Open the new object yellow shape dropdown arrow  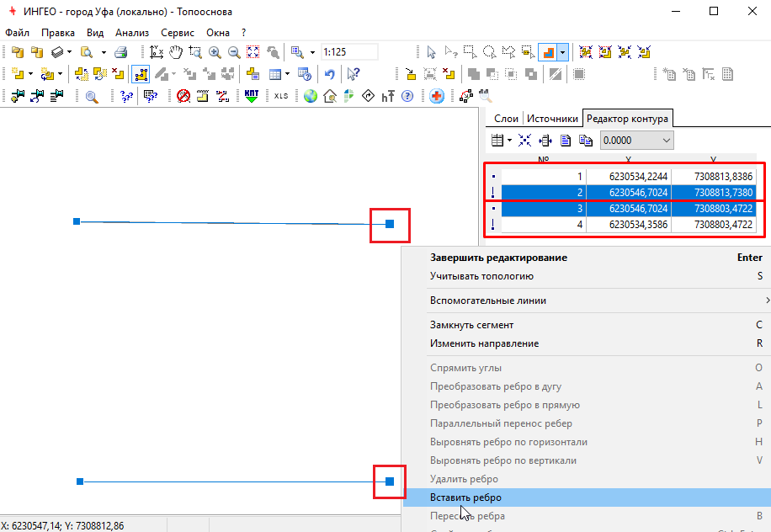pos(30,74)
